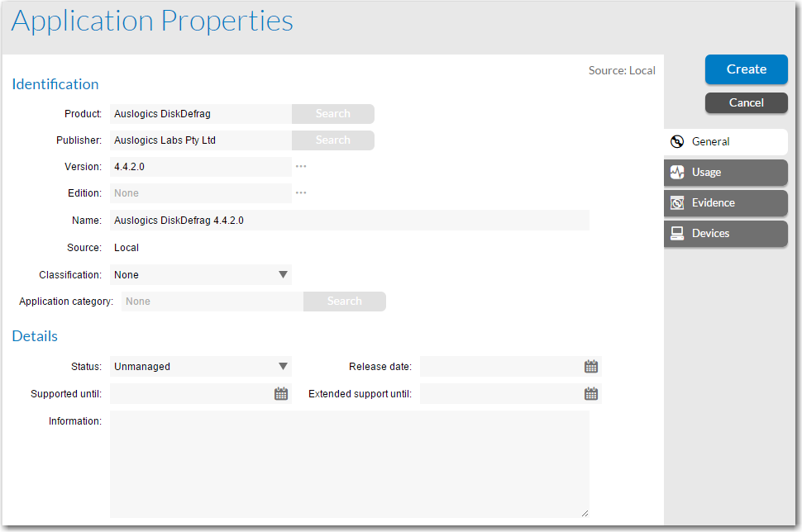Click the Evidence tab icon
The width and height of the screenshot is (802, 532).
tap(677, 203)
